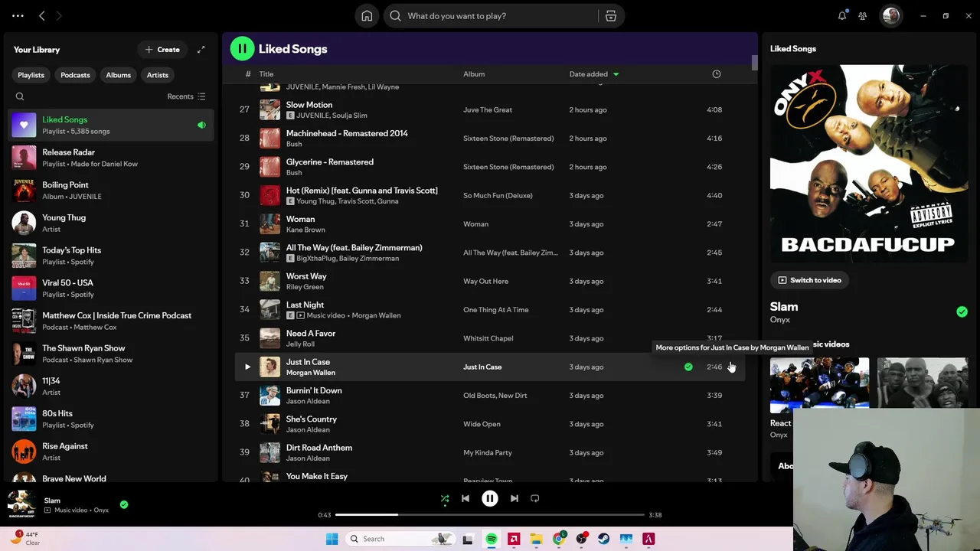Click the first related music video thumbnail
This screenshot has height=551, width=980.
click(x=819, y=386)
